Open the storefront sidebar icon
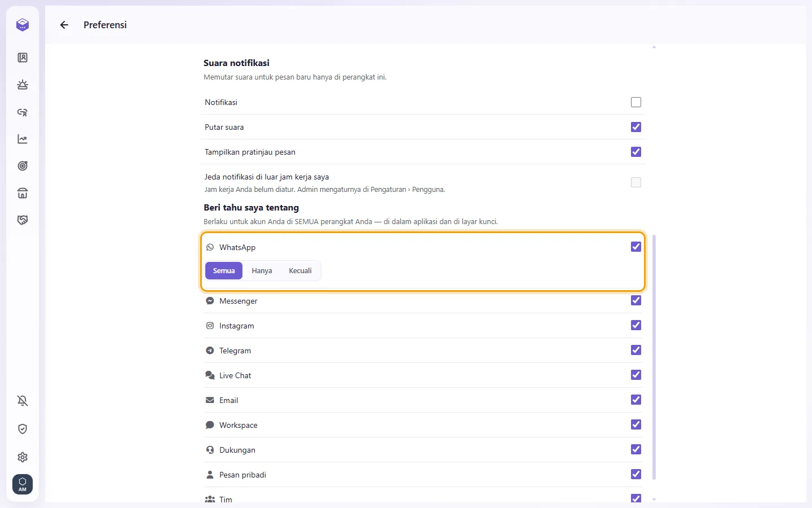 click(x=23, y=193)
